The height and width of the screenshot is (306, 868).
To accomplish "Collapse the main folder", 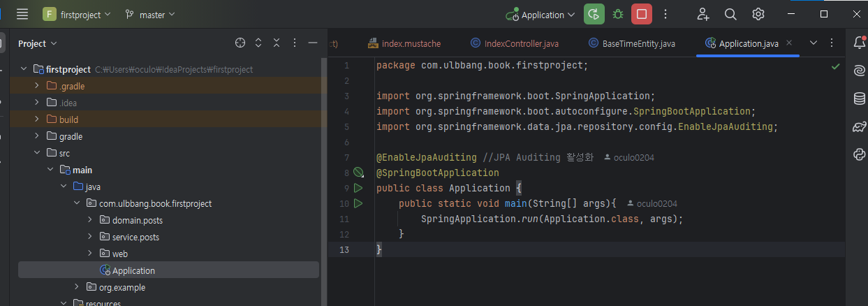I will click(x=50, y=170).
